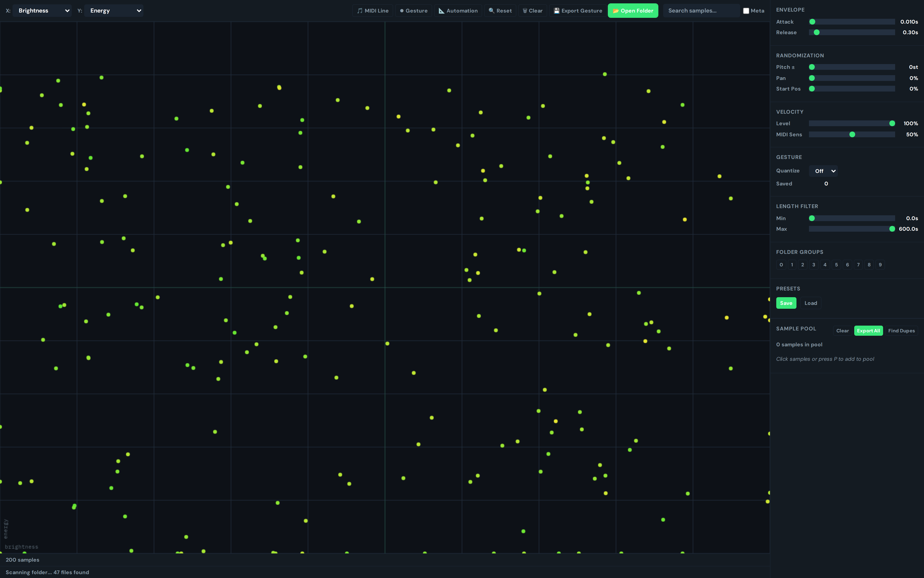924x578 pixels.
Task: Adjust the Release envelope slider
Action: [852, 33]
